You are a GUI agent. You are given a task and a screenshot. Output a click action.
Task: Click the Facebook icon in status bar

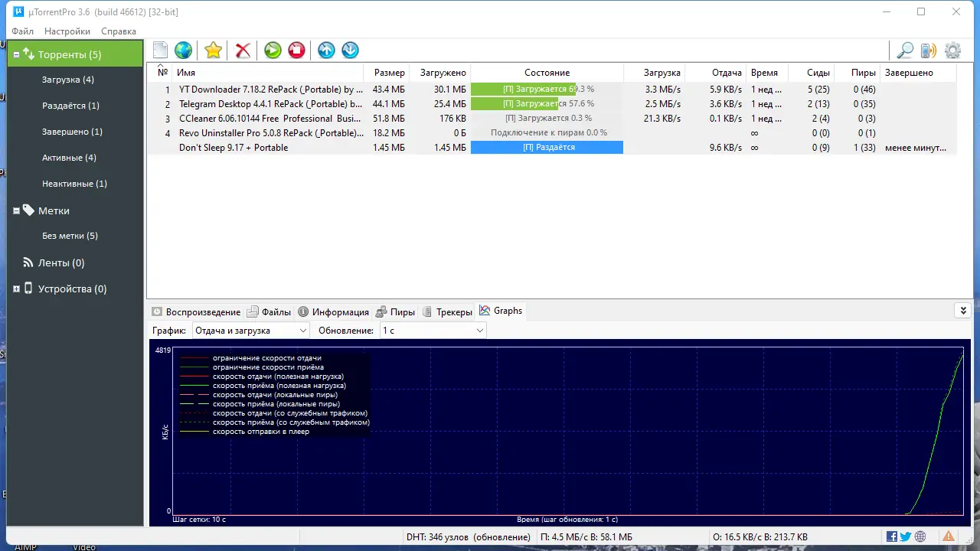click(x=892, y=537)
